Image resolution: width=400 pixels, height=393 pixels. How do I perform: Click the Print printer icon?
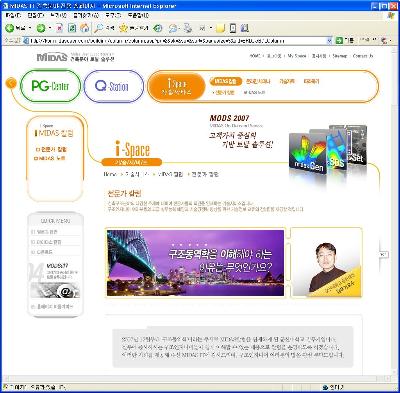pos(188,28)
